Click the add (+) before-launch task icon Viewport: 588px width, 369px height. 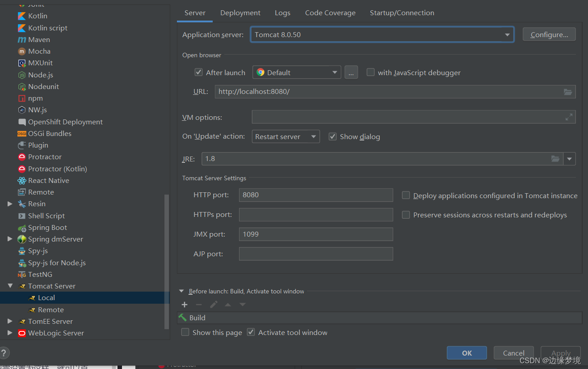[185, 305]
